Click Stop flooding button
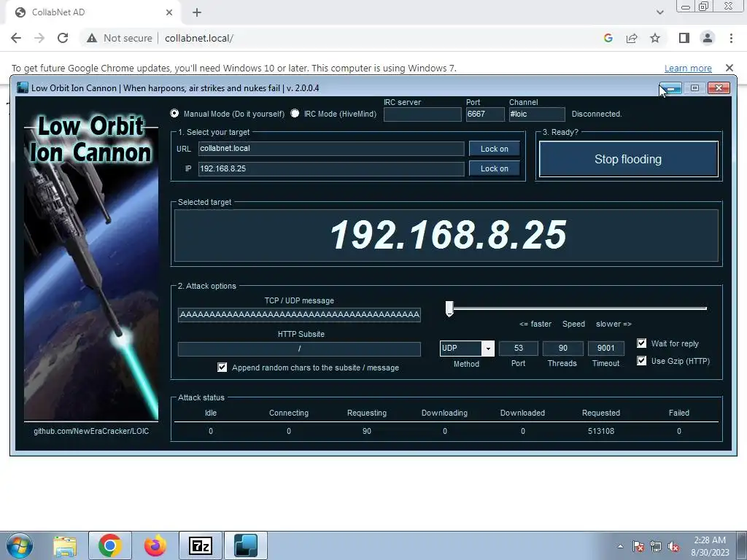 628,159
